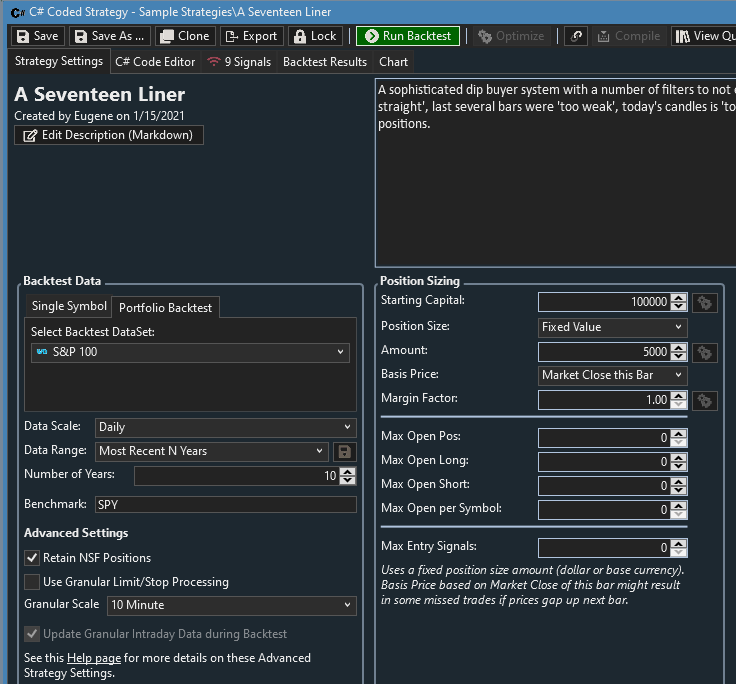Open the Select Backtest DataSet dropdown
The image size is (736, 684).
tap(189, 352)
